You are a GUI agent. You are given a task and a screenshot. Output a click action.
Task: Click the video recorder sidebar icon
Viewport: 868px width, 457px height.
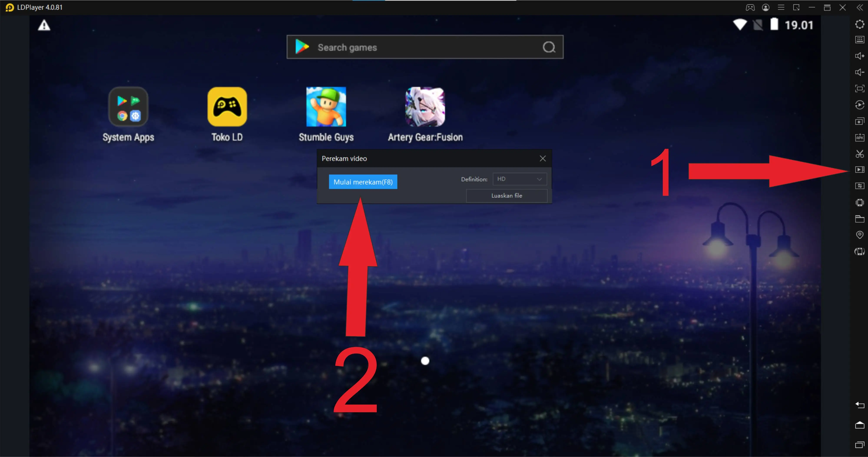tap(859, 170)
